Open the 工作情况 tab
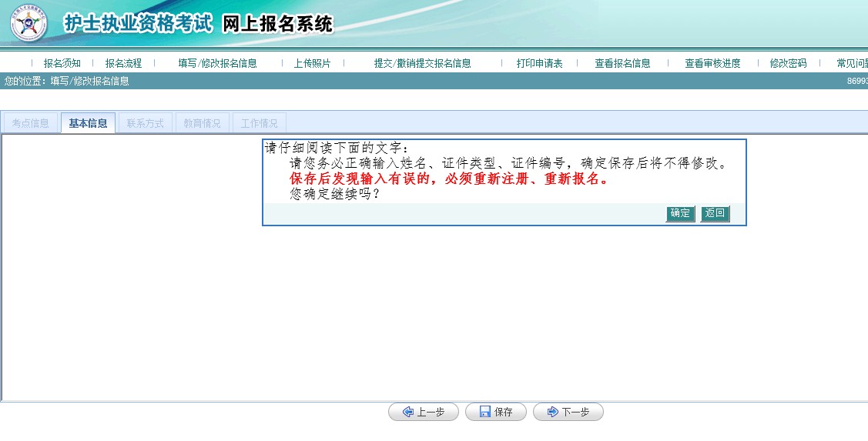This screenshot has width=868, height=441. (259, 123)
